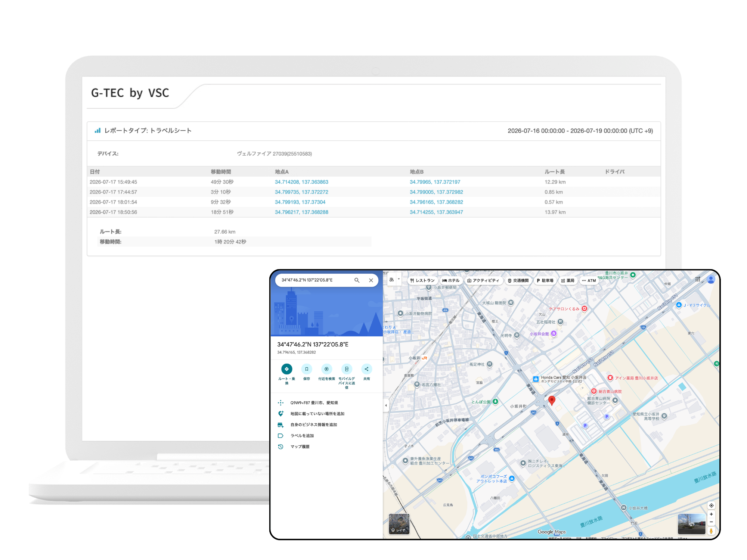Viewport: 747px width, 560px height.
Task: Open report point A link 34.799735, 137.372272
Action: pyautogui.click(x=301, y=192)
